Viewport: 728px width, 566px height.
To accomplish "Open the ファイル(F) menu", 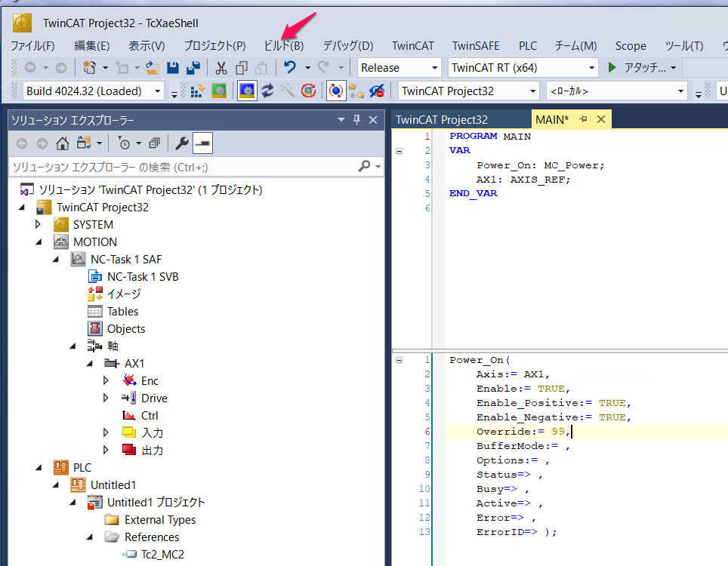I will [x=32, y=46].
